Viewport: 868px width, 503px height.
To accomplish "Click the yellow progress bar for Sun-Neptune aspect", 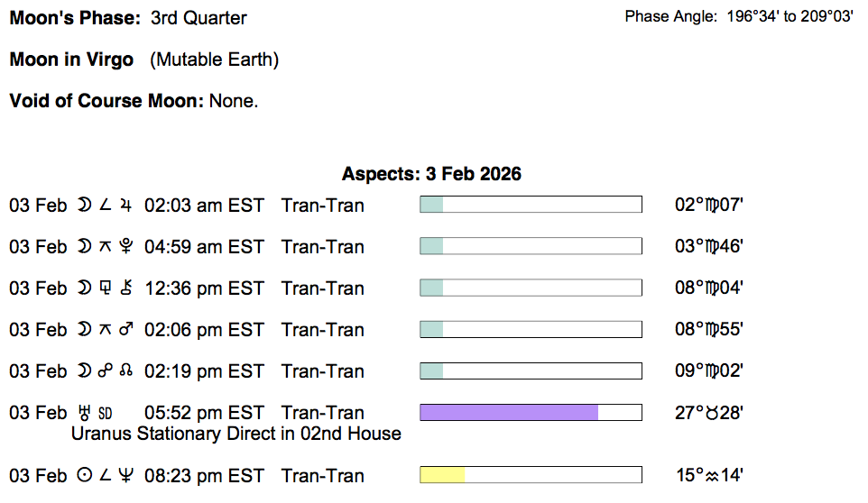I will tap(442, 475).
